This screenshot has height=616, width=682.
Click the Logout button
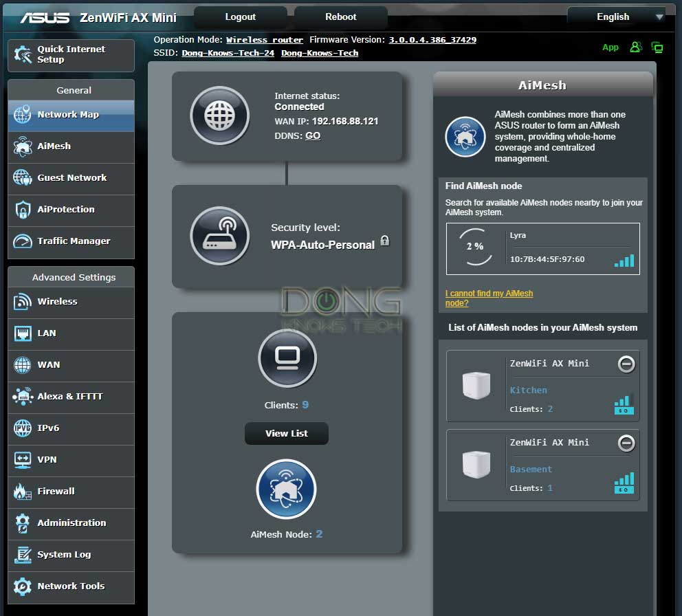(x=241, y=17)
